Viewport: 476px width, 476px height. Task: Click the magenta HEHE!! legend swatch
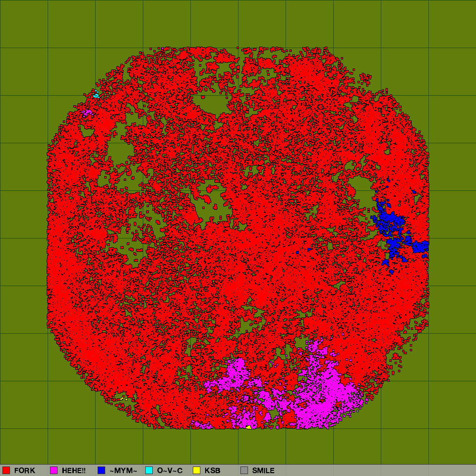point(54,470)
